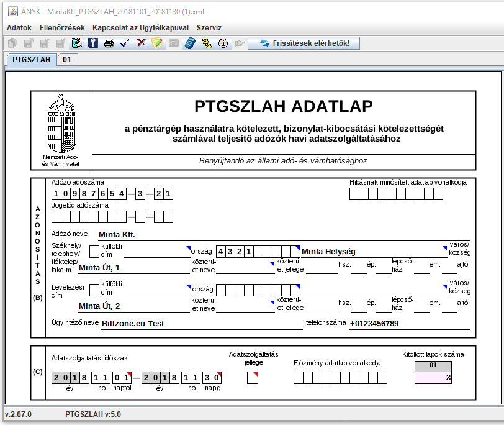Click the status text PTGSZLAH v:5.0
This screenshot has width=504, height=425.
(93, 414)
